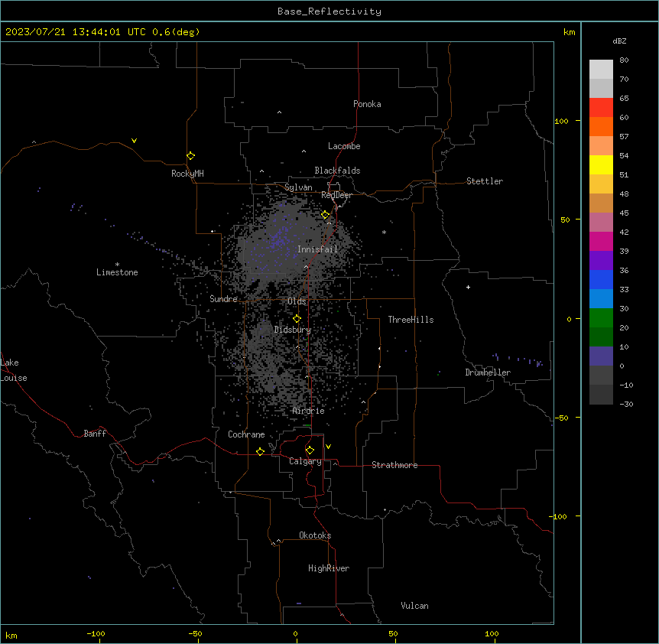
Task: Click the 0 tick on the bottom axis
Action: [295, 633]
